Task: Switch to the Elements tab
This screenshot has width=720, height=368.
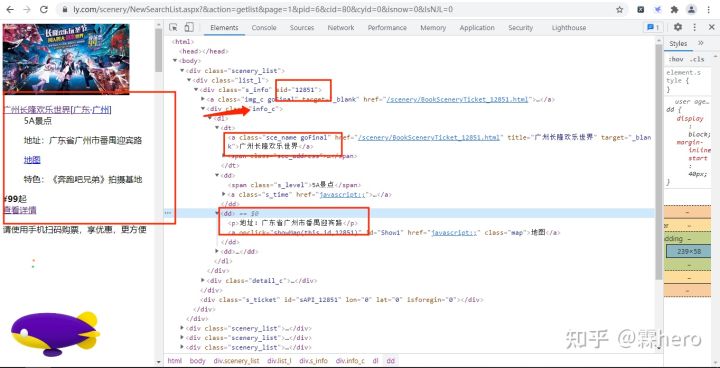Action: click(x=224, y=28)
